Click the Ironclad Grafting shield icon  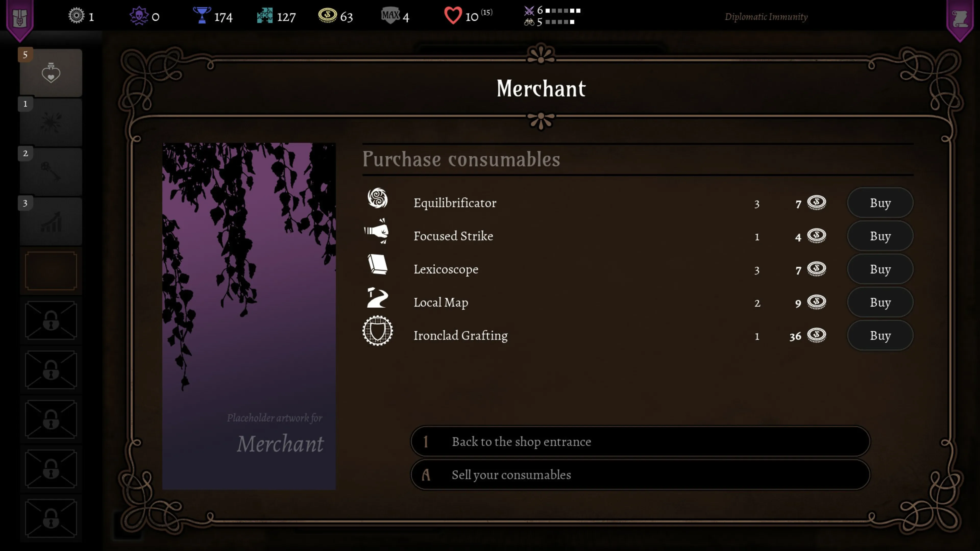[377, 330]
